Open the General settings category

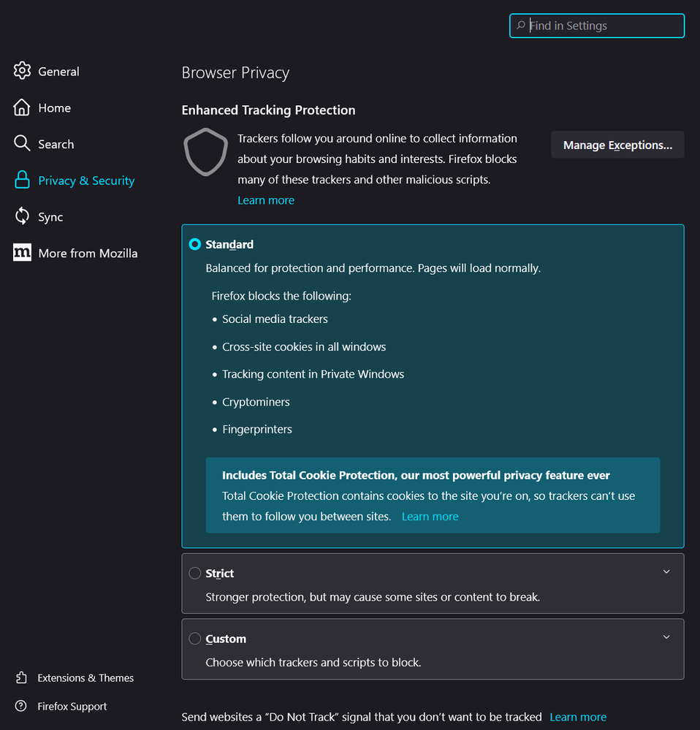pyautogui.click(x=58, y=72)
